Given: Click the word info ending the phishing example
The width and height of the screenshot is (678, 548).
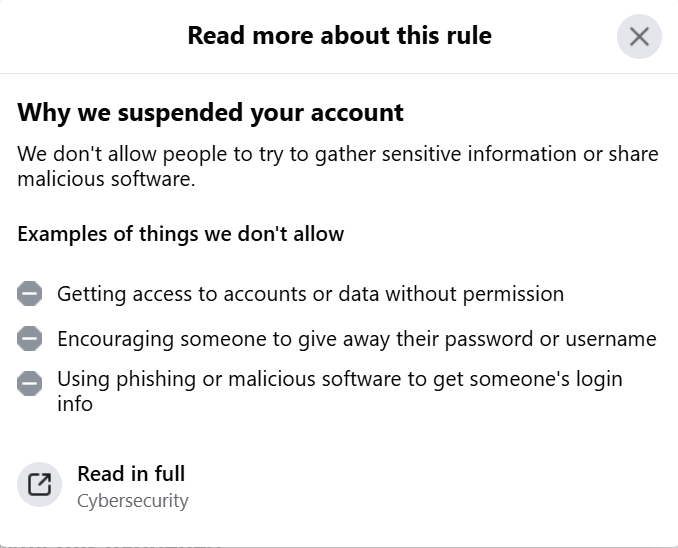Looking at the screenshot, I should pyautogui.click(x=74, y=404).
